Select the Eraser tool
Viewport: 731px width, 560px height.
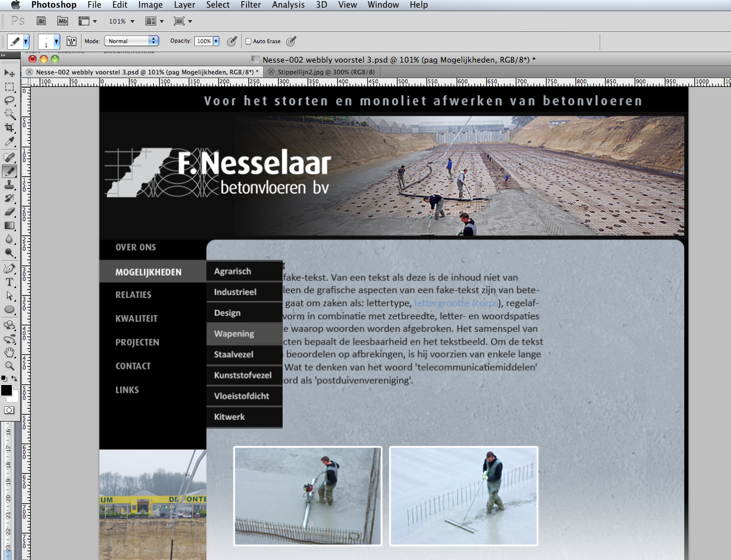[x=9, y=212]
